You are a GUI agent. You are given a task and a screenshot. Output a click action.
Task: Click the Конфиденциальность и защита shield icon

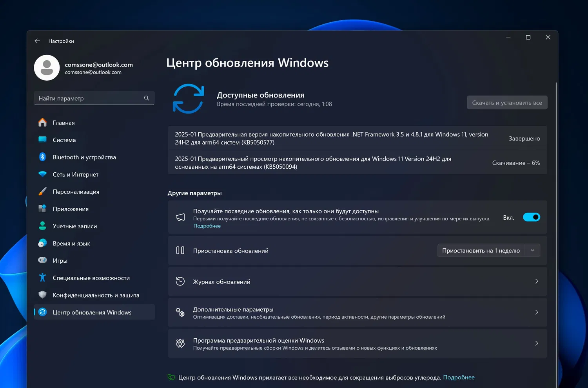click(x=42, y=295)
